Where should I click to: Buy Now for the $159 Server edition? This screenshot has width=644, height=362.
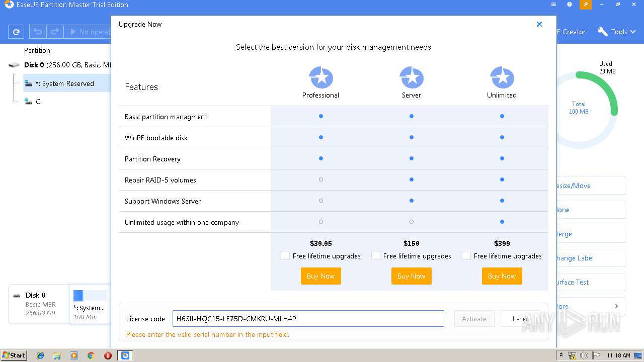[x=412, y=276]
